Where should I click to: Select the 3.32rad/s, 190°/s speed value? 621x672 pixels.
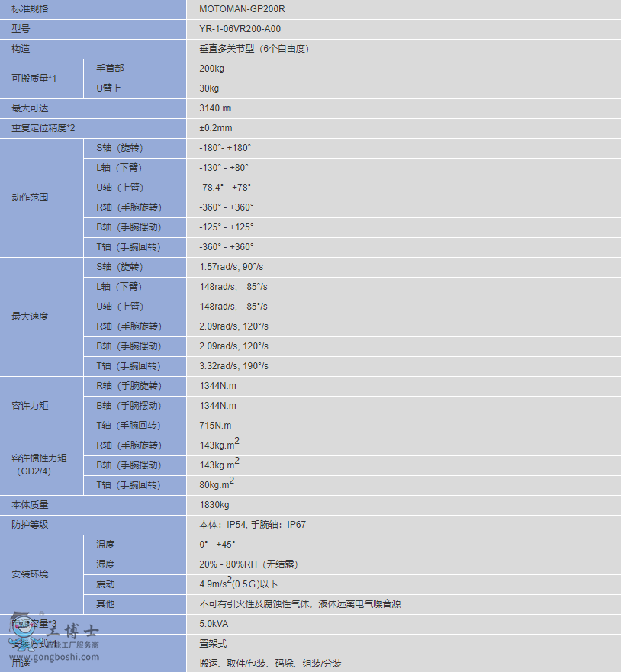229,365
